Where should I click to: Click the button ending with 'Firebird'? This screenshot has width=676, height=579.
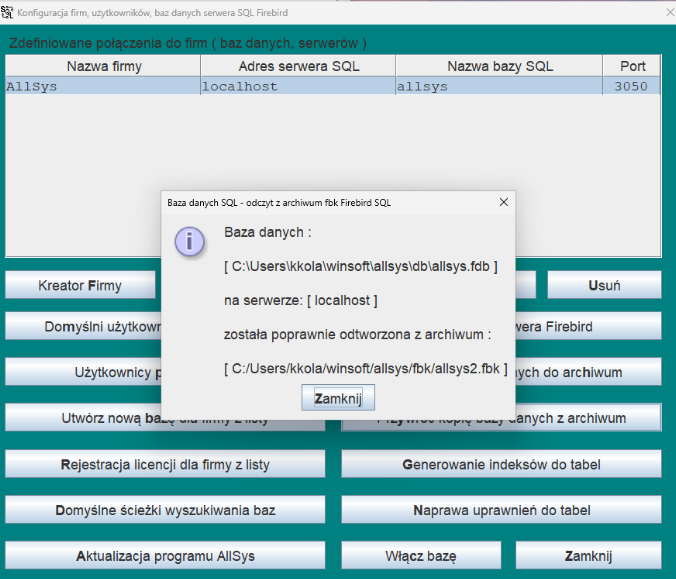click(x=588, y=326)
